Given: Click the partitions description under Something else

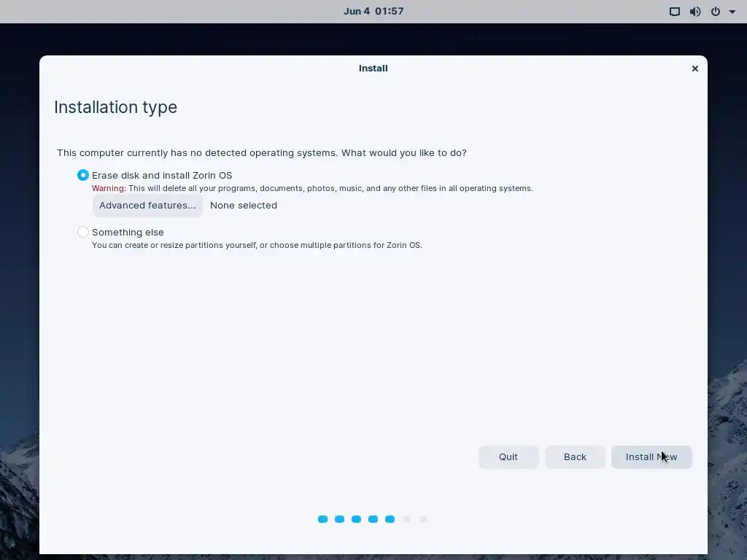Looking at the screenshot, I should click(257, 245).
